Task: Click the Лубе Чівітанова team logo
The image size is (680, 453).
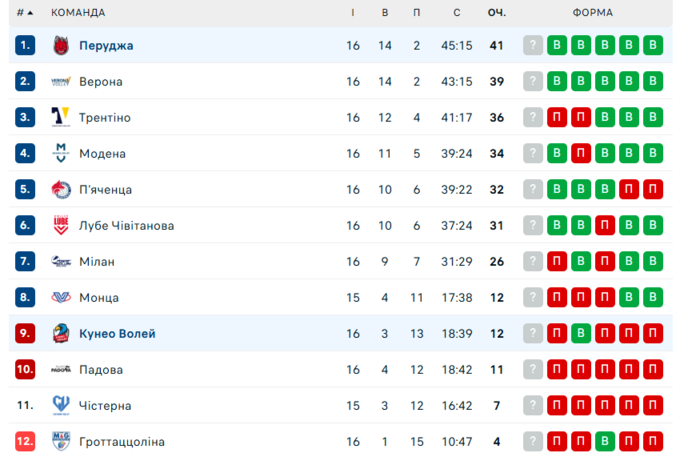Action: click(x=60, y=225)
